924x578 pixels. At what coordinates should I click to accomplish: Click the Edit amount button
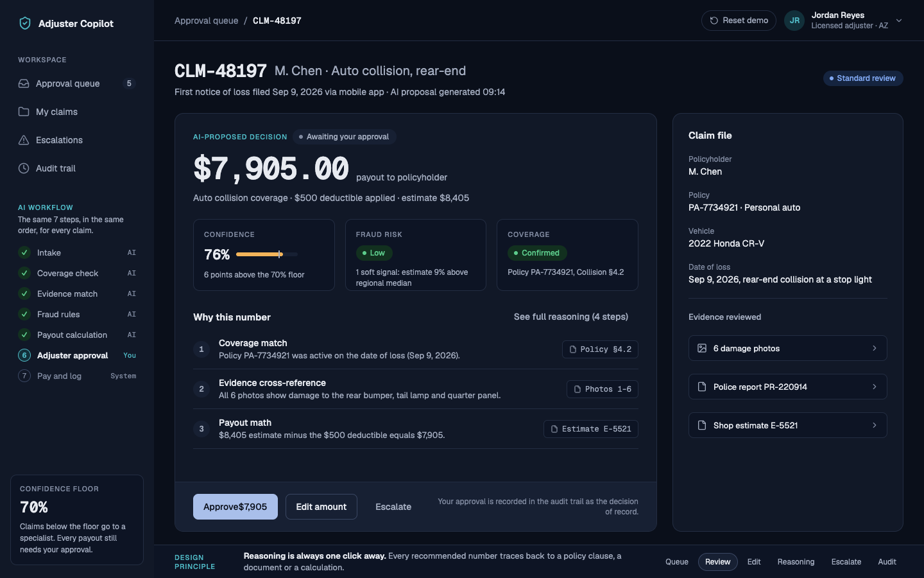[321, 507]
